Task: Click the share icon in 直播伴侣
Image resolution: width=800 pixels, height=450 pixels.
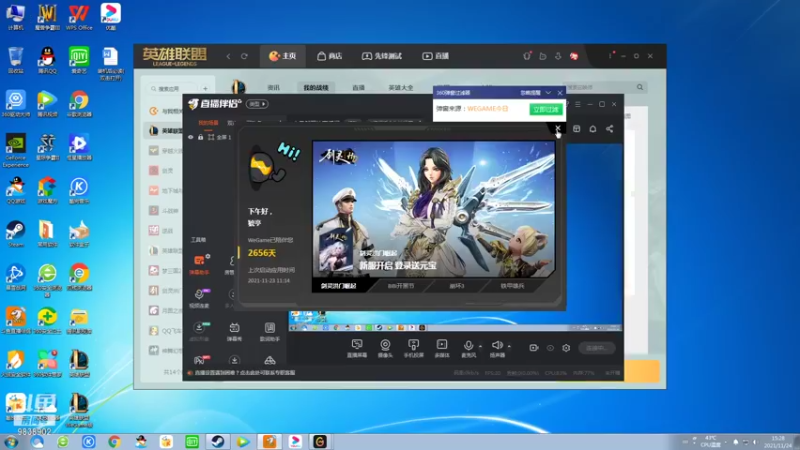Action: pyautogui.click(x=610, y=129)
